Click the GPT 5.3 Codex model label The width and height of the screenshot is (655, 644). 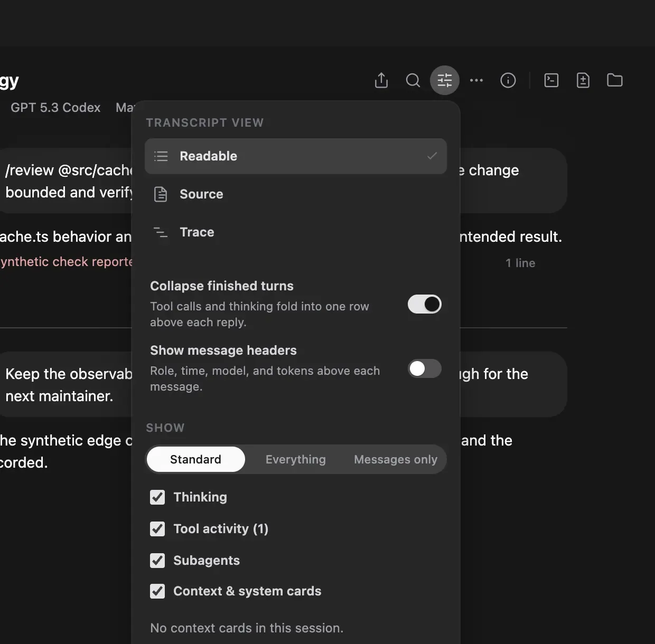point(55,108)
